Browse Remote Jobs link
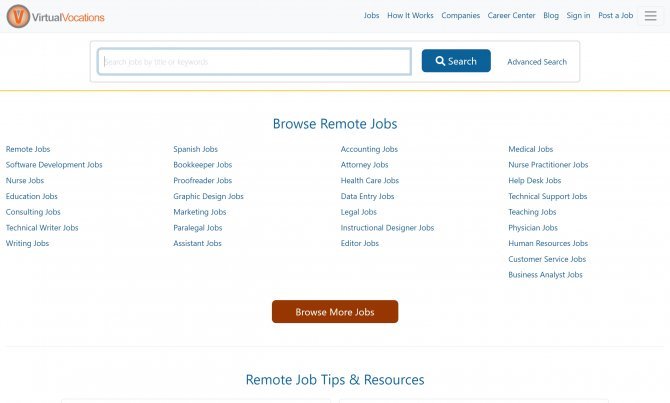670x403 pixels. coord(28,149)
